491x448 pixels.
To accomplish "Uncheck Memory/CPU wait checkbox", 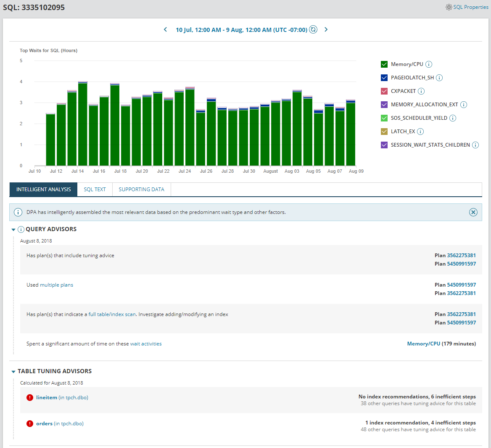I will click(384, 64).
